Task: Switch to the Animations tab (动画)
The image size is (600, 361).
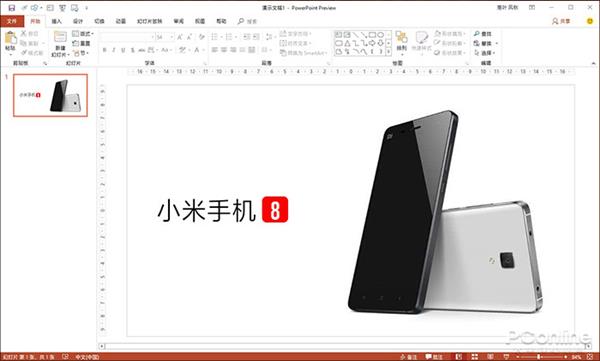Action: coord(121,21)
